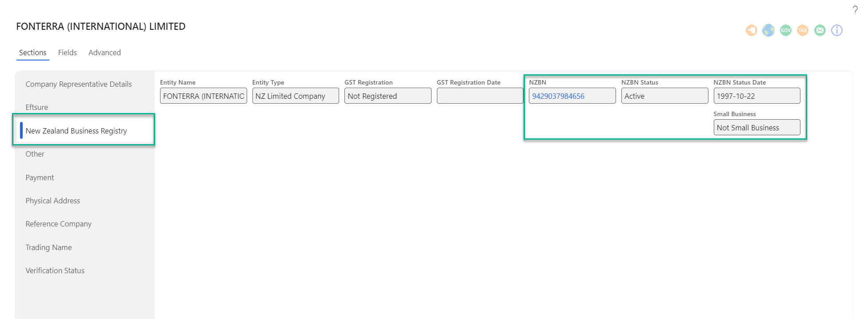The height and width of the screenshot is (319, 868).
Task: Switch to the Sections tab
Action: coord(32,52)
